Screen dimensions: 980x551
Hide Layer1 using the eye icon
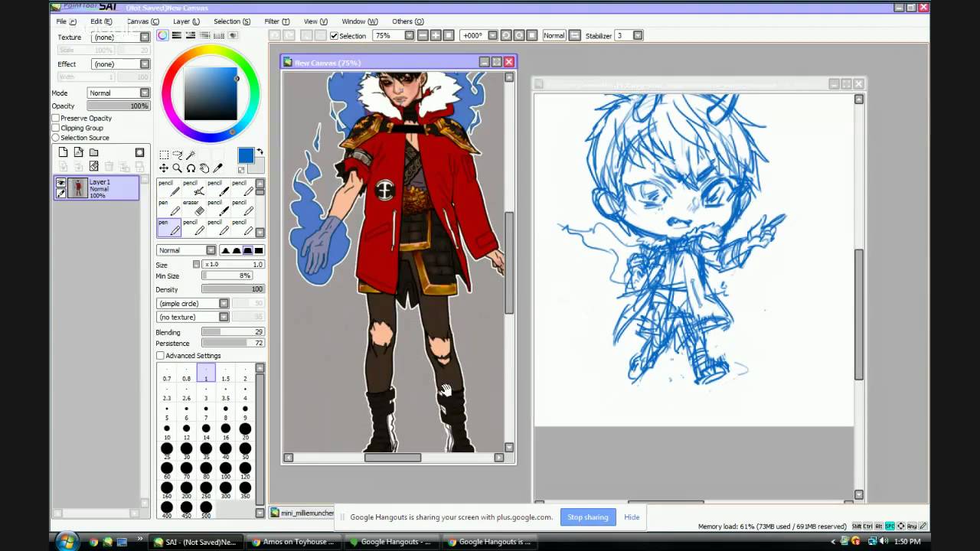pyautogui.click(x=61, y=183)
